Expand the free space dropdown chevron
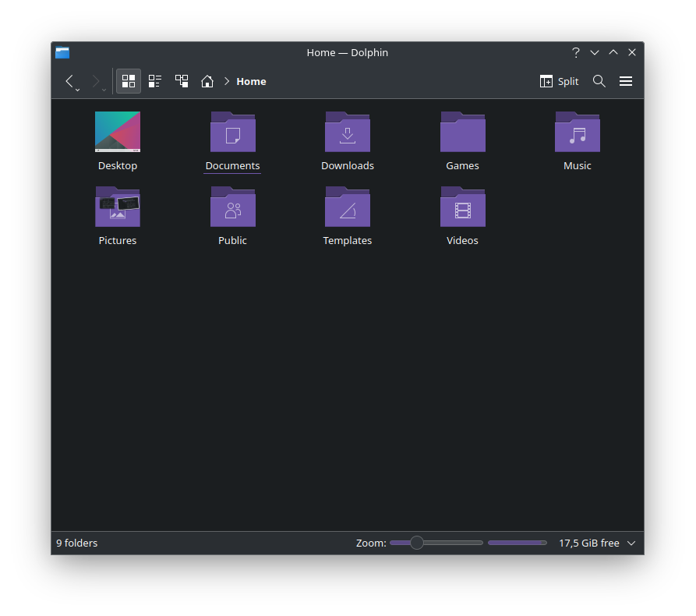 pos(631,543)
